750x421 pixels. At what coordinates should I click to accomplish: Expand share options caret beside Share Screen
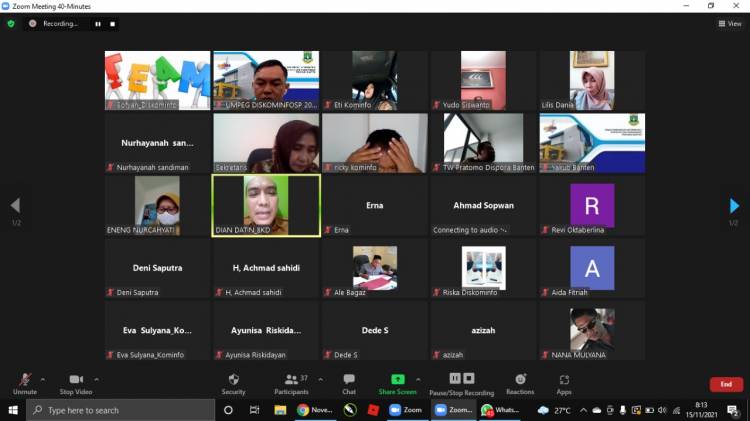(x=419, y=379)
